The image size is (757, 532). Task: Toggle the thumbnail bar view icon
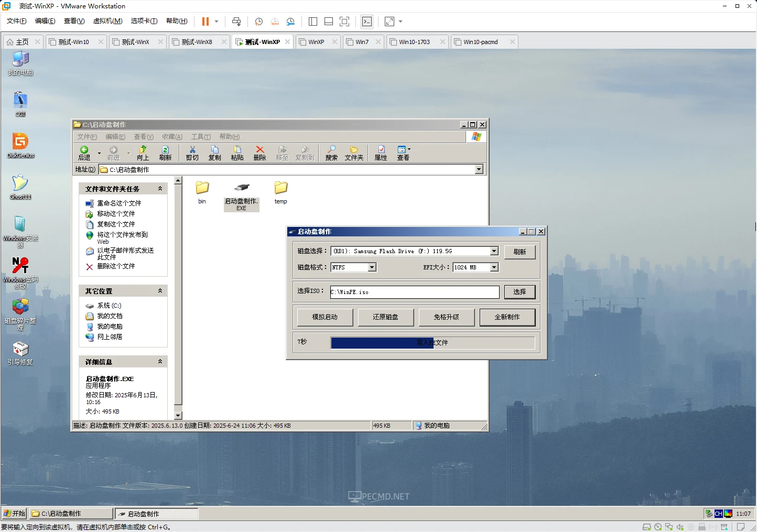click(329, 21)
